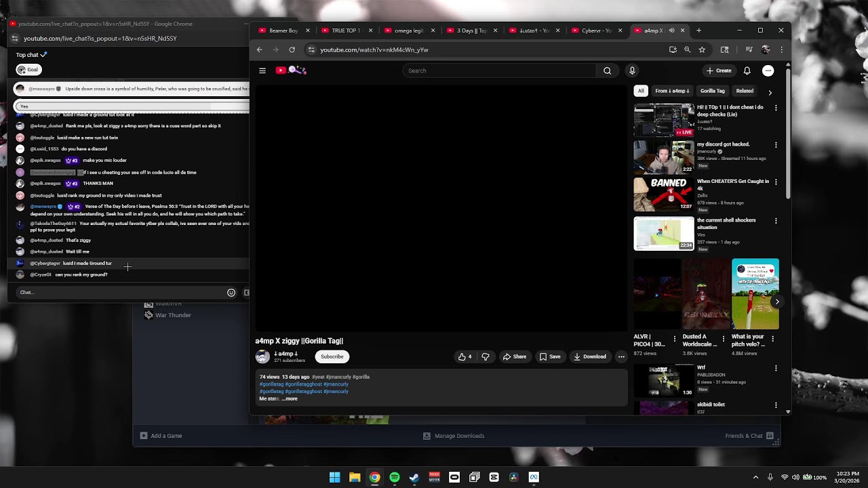Show next filter chips with the arrow
This screenshot has height=488, width=868.
click(x=770, y=92)
